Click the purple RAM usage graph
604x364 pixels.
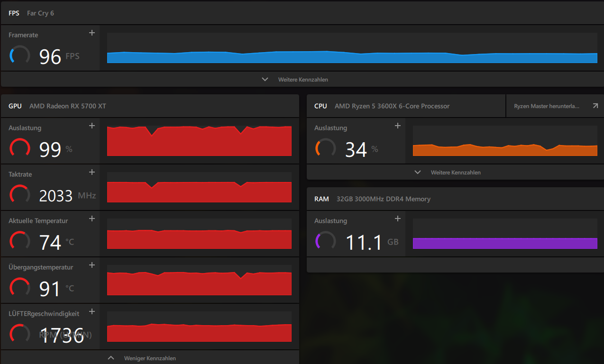tap(505, 234)
